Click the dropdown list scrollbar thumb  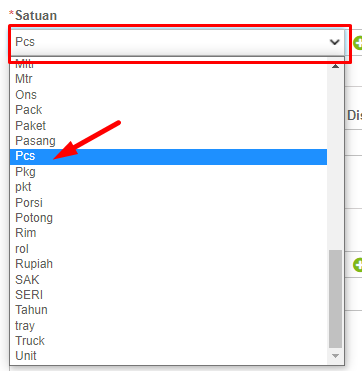tap(335, 299)
